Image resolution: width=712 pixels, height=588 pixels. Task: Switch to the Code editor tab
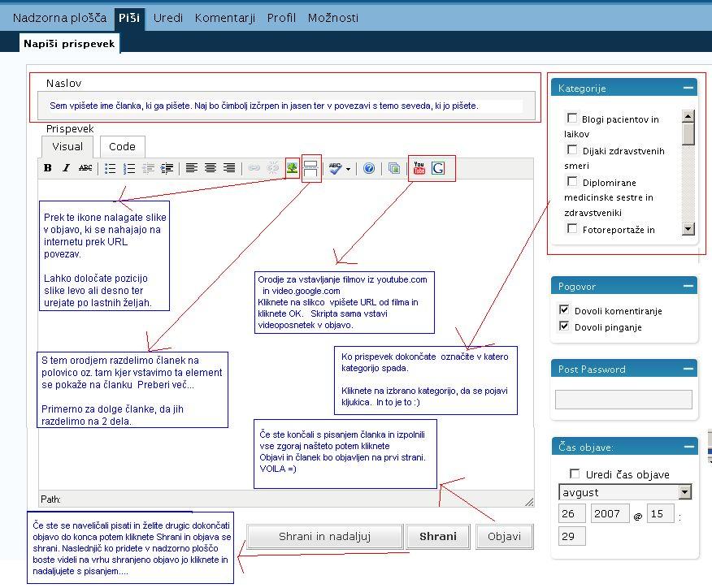point(122,146)
